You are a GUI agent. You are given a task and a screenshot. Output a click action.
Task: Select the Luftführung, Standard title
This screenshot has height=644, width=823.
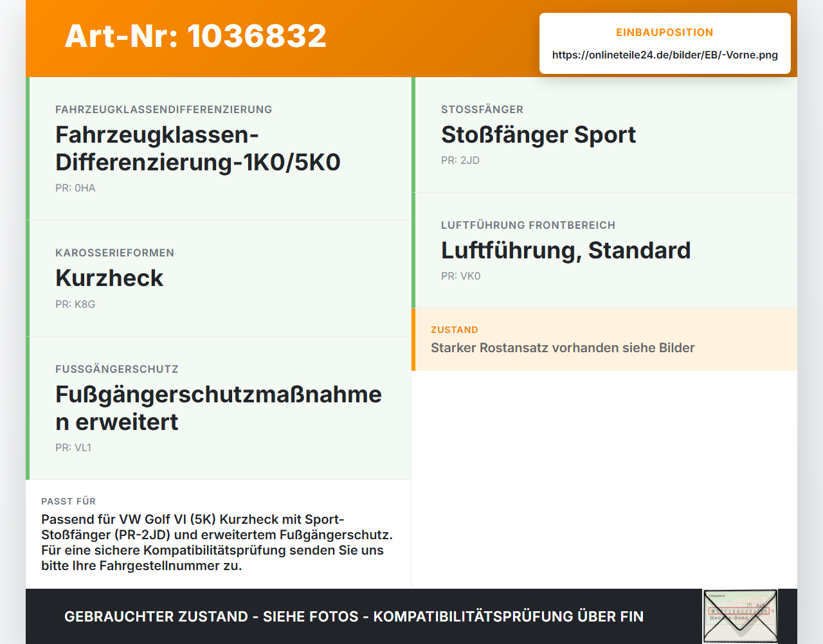[x=566, y=250]
